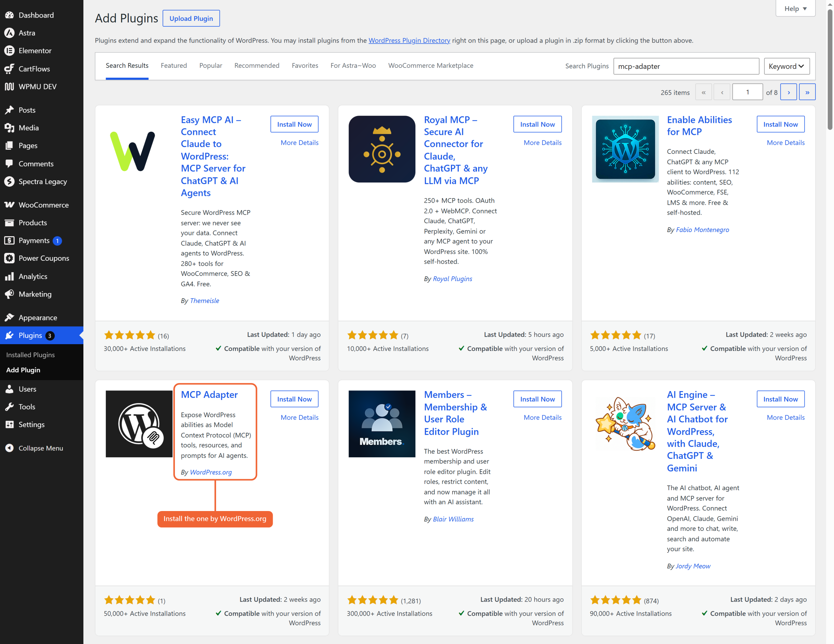Click the Payments icon in sidebar
The height and width of the screenshot is (644, 834).
(x=9, y=240)
